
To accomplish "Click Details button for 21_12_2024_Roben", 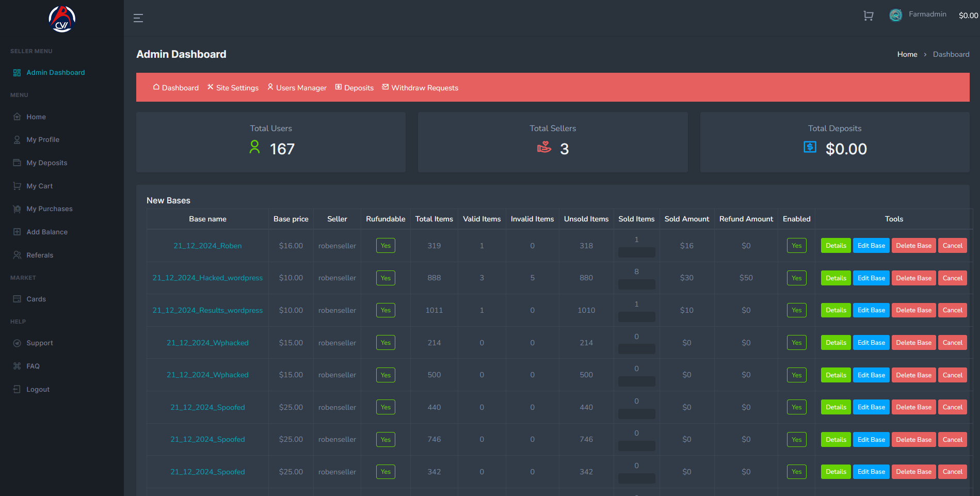I will (x=836, y=246).
